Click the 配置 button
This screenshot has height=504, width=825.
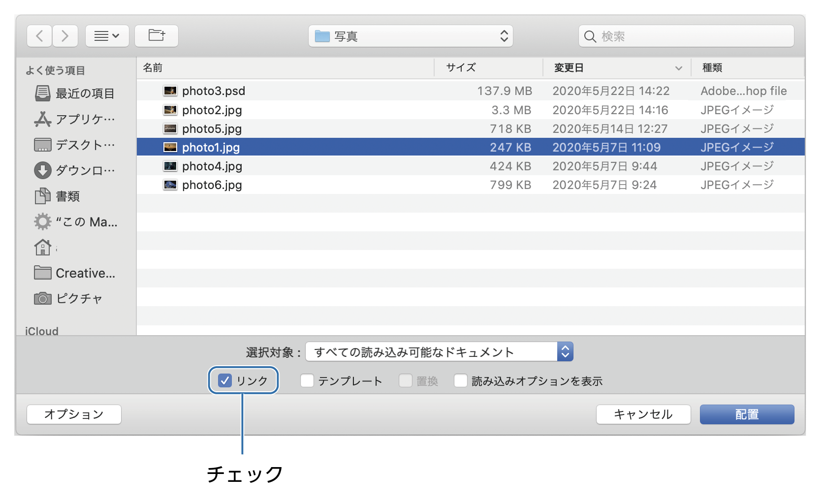[x=747, y=414]
